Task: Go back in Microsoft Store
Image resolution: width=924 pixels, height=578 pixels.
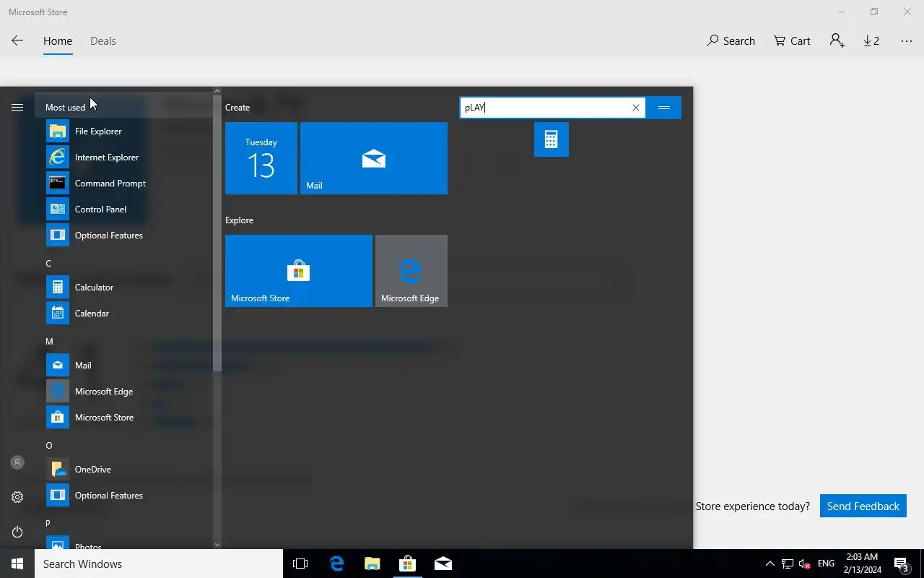Action: [x=17, y=41]
